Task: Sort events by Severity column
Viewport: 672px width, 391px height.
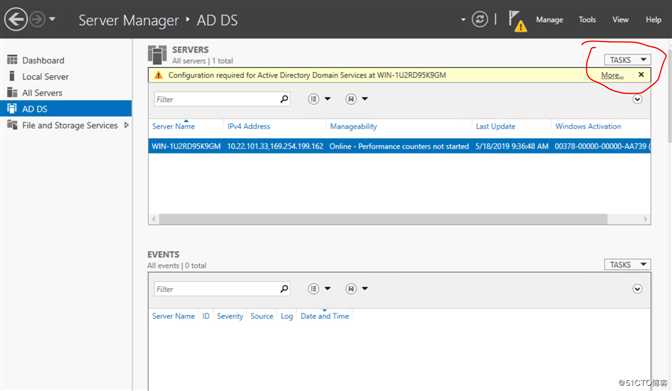Action: 230,316
